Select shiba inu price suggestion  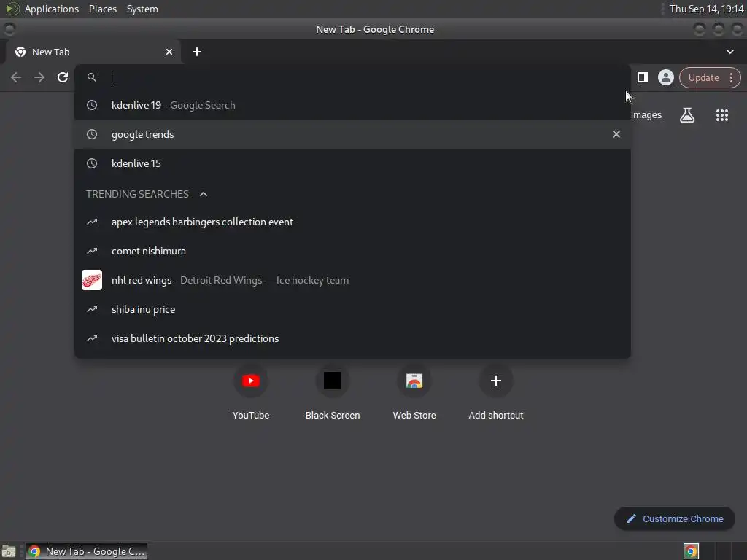[352, 309]
